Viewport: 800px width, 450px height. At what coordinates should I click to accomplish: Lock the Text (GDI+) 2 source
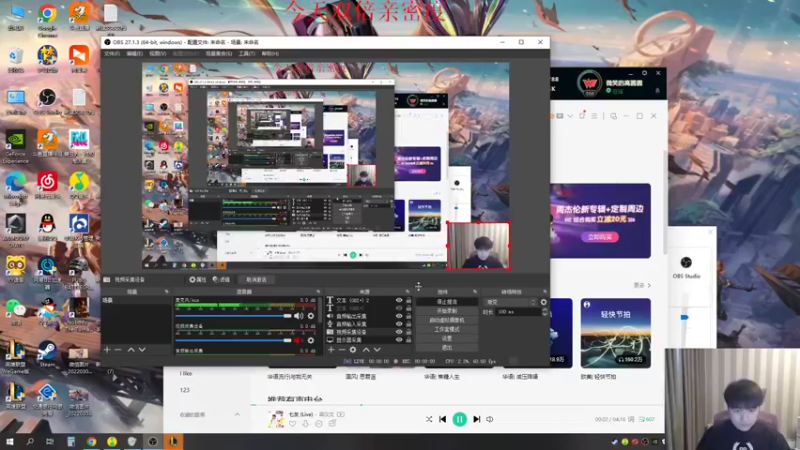408,301
